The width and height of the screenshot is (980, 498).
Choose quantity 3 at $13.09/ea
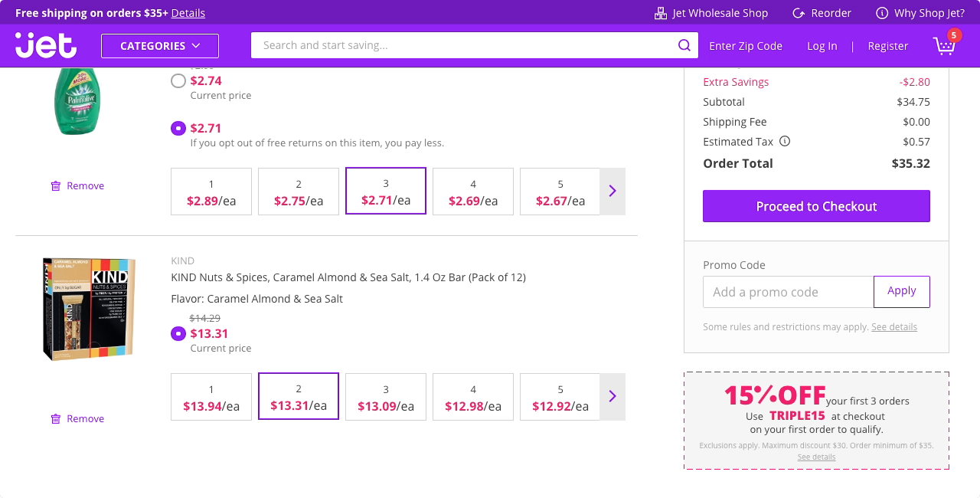pos(386,397)
